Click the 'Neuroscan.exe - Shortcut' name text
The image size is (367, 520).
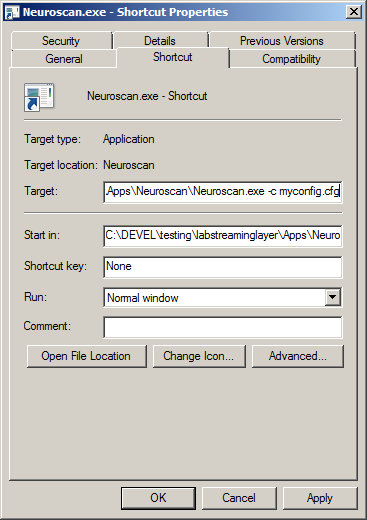(x=147, y=96)
